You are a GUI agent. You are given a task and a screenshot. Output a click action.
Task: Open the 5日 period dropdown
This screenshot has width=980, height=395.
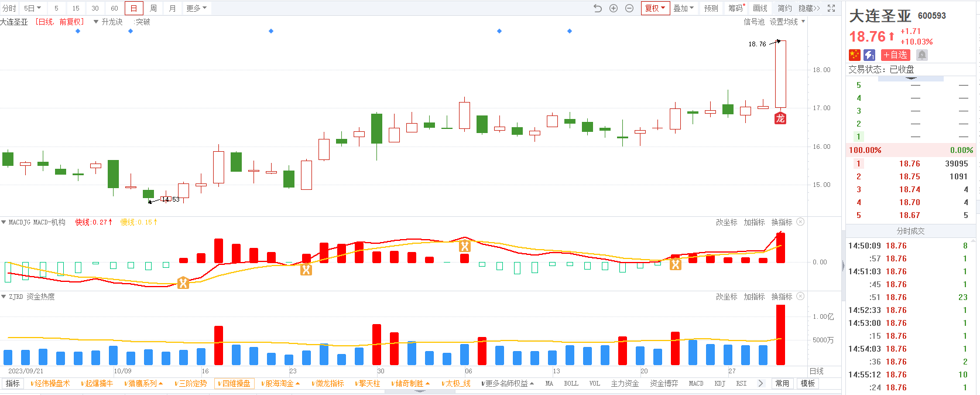pyautogui.click(x=32, y=8)
